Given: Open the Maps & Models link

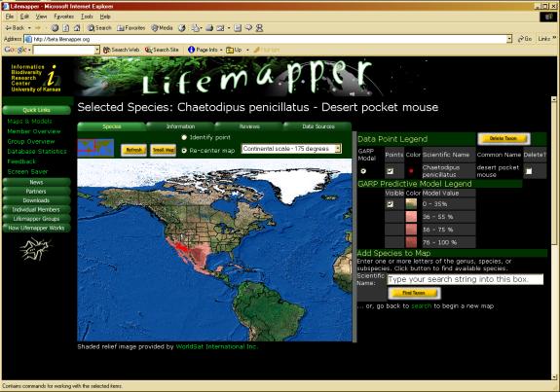Looking at the screenshot, I should click(29, 122).
